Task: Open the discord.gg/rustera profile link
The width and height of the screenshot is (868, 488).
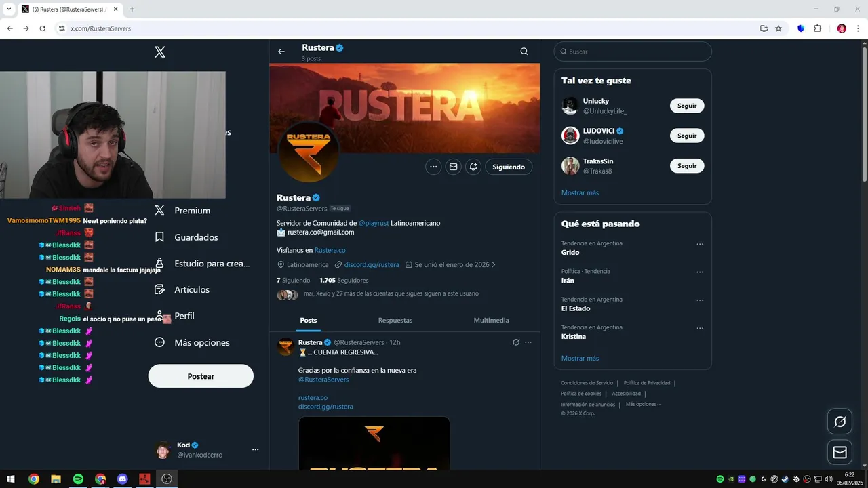Action: click(372, 265)
